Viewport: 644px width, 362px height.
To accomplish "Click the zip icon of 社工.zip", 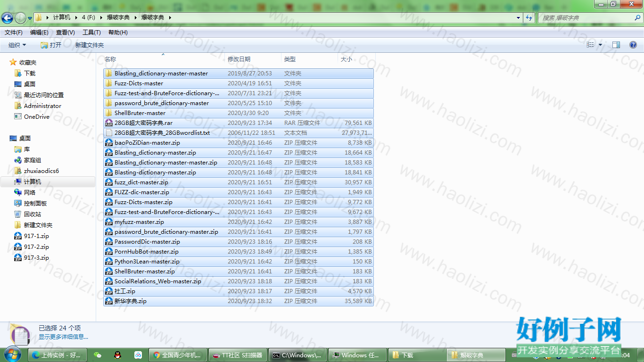I will click(x=109, y=291).
